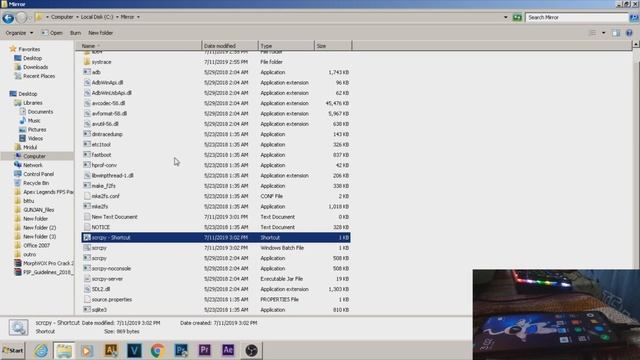640x360 pixels.
Task: Select the libwinpthread-1.dll file
Action: tap(112, 176)
